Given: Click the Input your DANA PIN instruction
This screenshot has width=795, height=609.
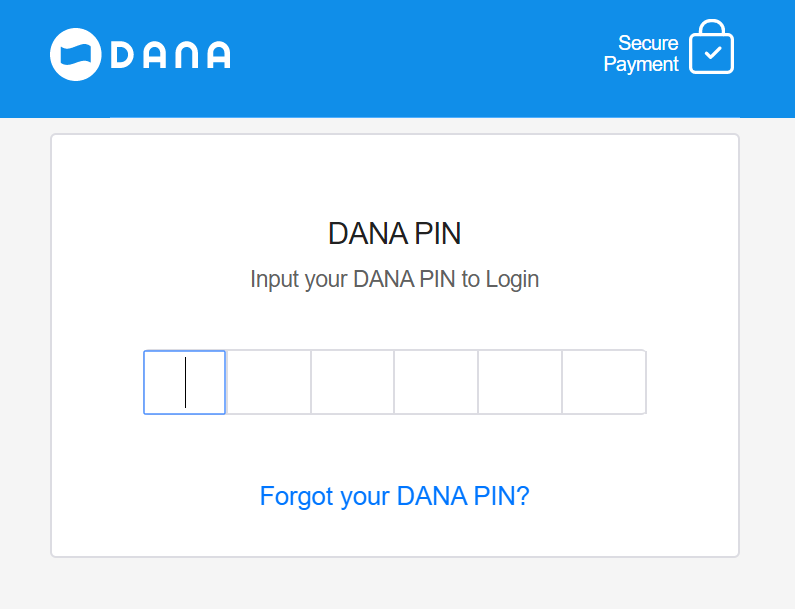Looking at the screenshot, I should [394, 279].
